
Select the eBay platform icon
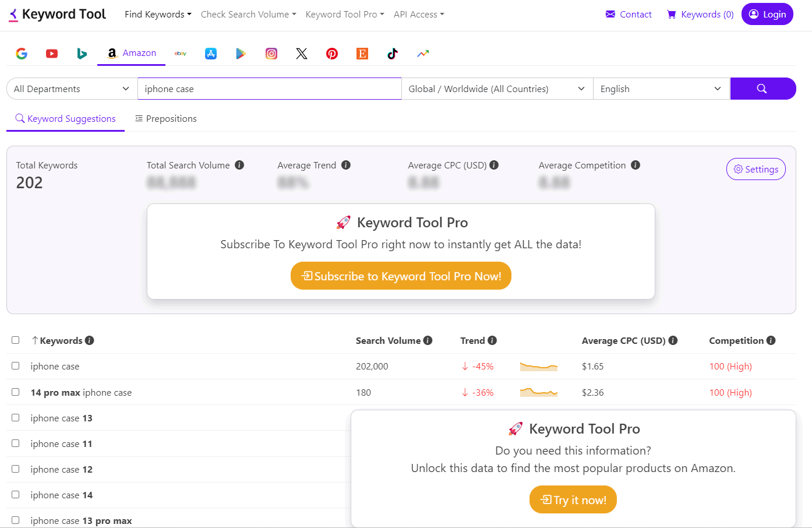coord(181,54)
